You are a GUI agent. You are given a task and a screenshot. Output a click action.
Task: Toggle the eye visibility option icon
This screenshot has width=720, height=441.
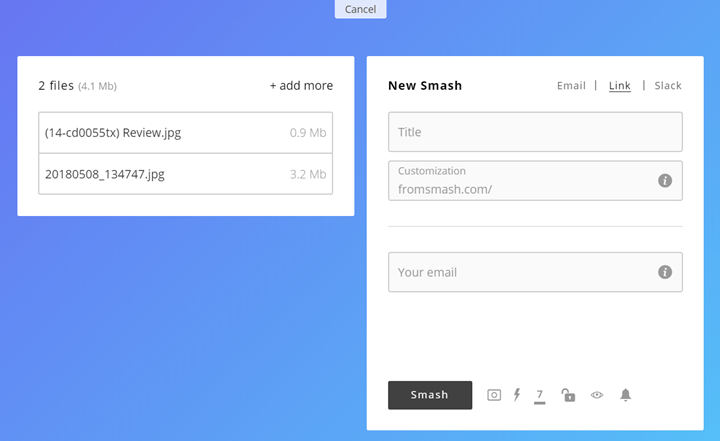(597, 395)
